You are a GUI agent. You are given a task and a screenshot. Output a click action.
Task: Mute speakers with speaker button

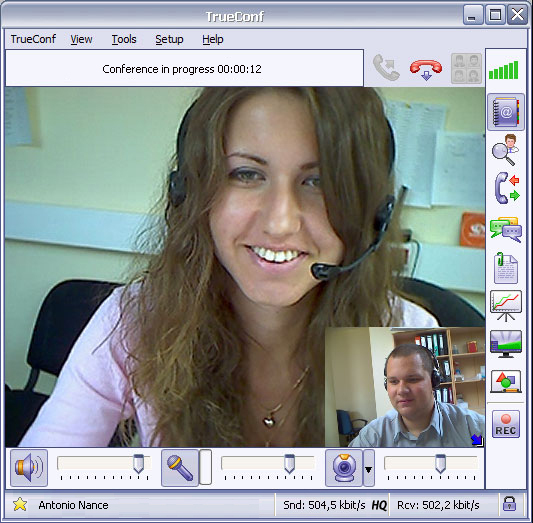[29, 468]
